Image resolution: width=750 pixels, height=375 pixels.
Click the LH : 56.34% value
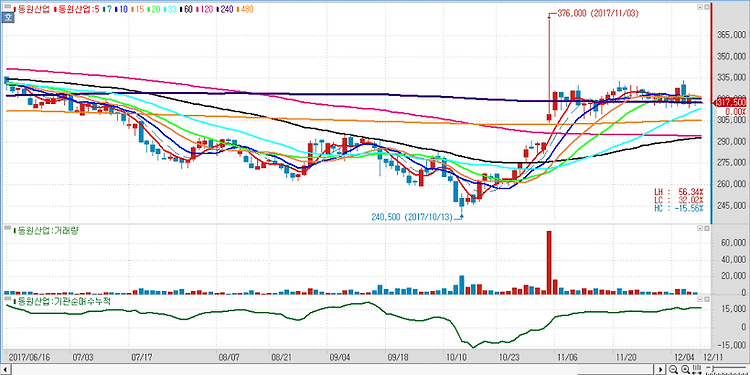[679, 192]
